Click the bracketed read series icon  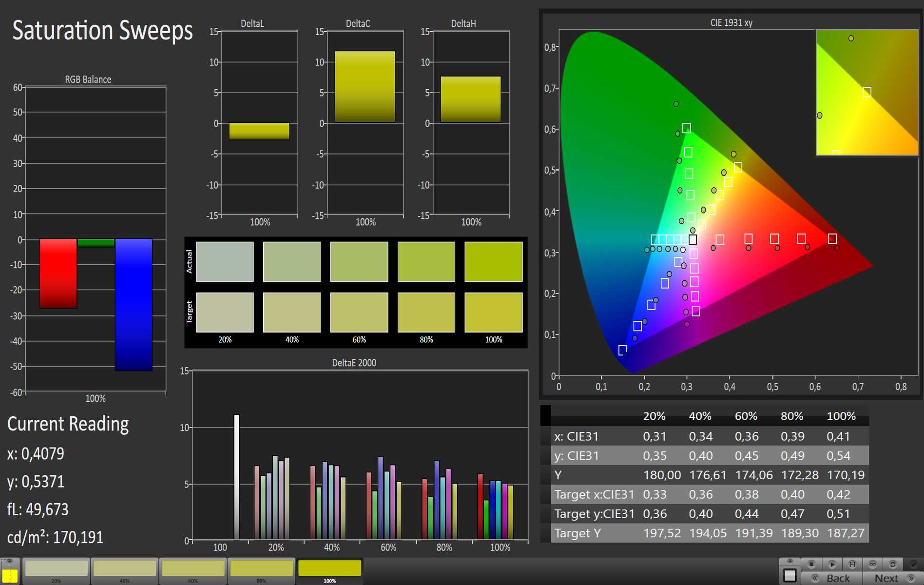tap(852, 564)
